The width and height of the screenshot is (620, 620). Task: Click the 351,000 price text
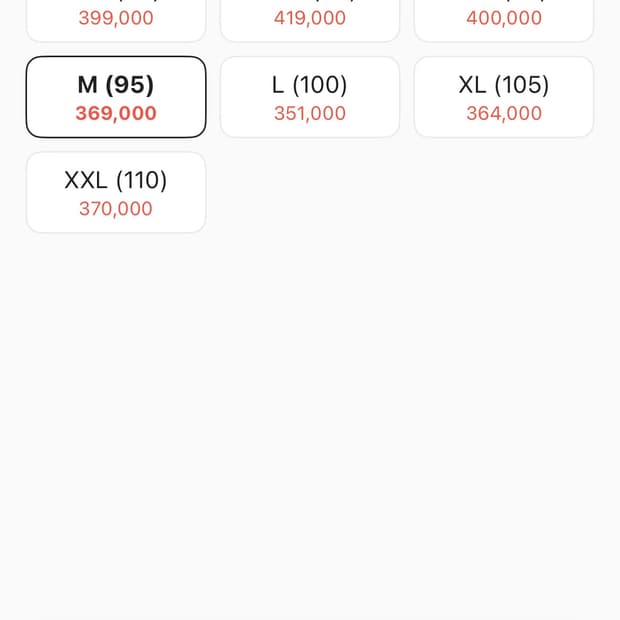click(310, 113)
